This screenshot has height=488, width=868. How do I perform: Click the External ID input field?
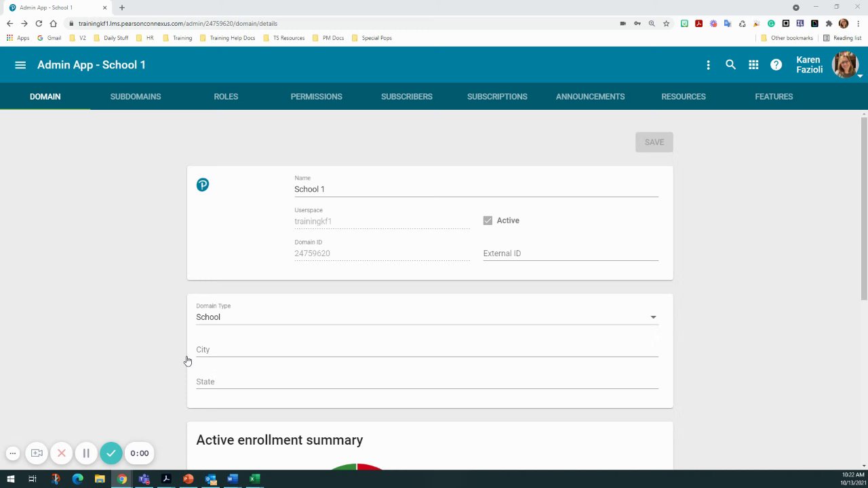pyautogui.click(x=570, y=253)
